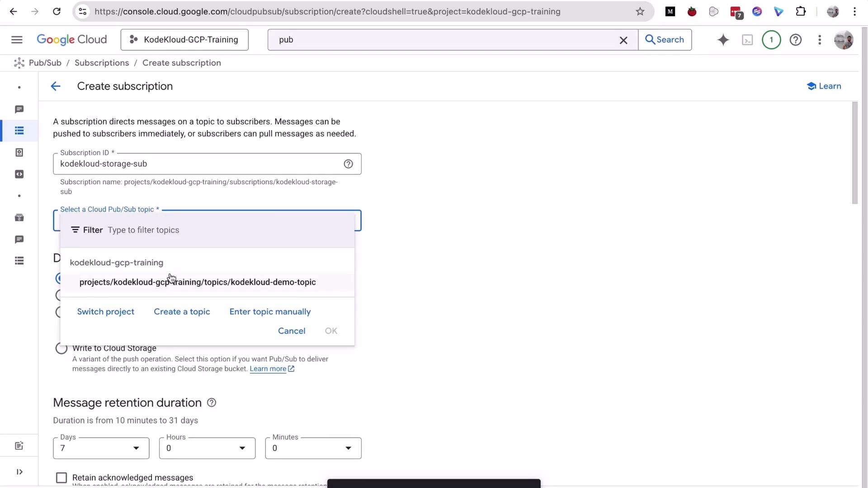Click the Subscription ID help icon

point(348,164)
